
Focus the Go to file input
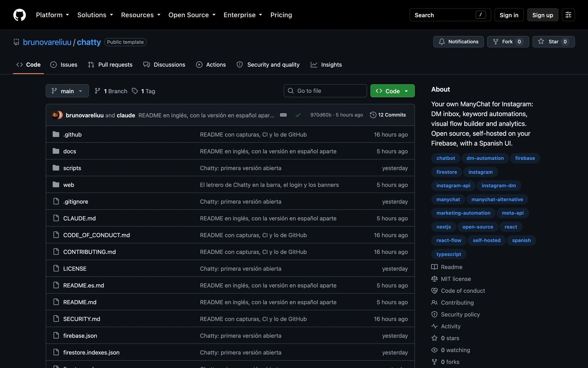click(325, 91)
